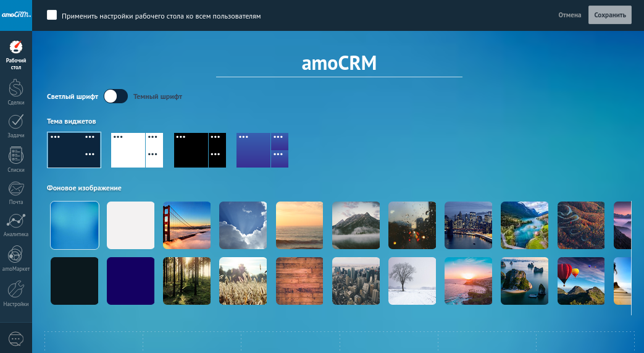This screenshot has height=353, width=644.
Task: Click the Сохранить (Save) button
Action: (609, 15)
